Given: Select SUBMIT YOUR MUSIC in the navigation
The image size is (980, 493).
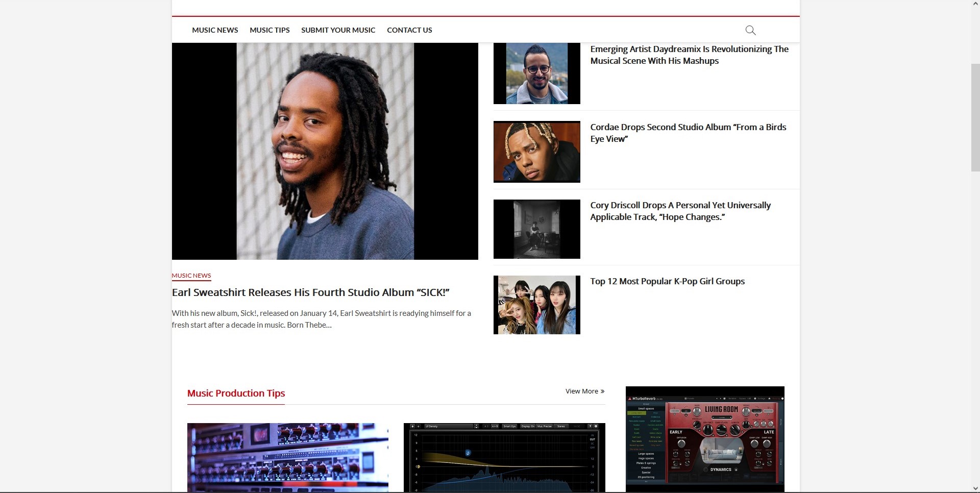Looking at the screenshot, I should (x=338, y=30).
